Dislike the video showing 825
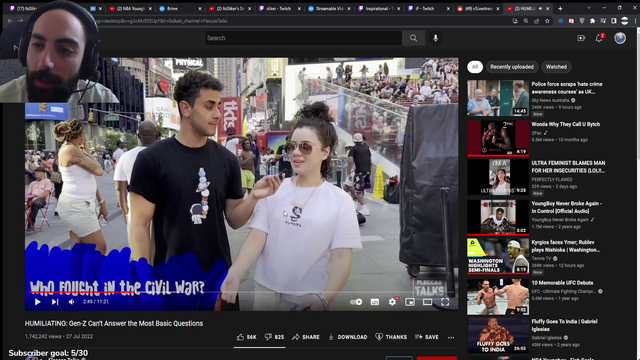The image size is (640, 360). click(274, 337)
